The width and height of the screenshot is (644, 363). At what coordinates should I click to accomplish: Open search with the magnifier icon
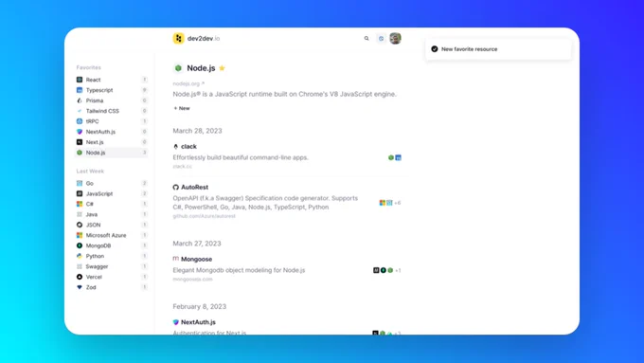point(367,38)
